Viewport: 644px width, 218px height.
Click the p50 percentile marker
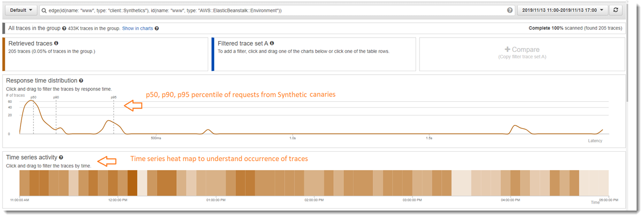click(x=34, y=98)
